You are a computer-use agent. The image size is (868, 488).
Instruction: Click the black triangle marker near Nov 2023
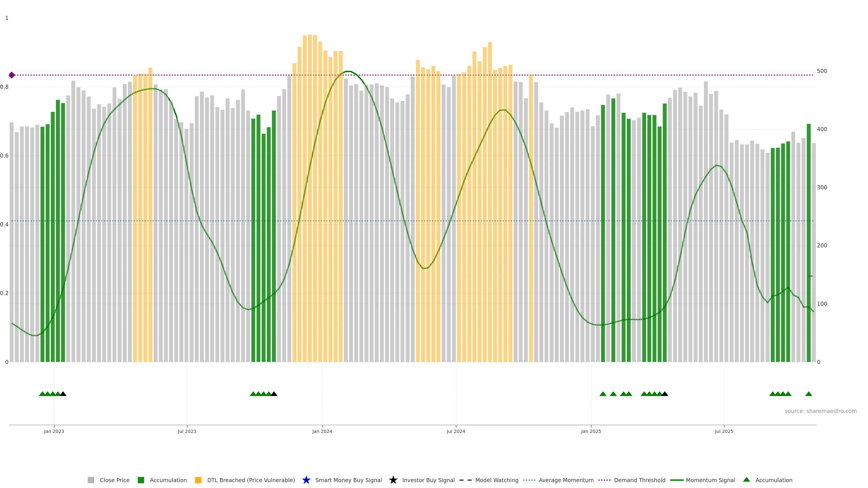click(x=274, y=394)
